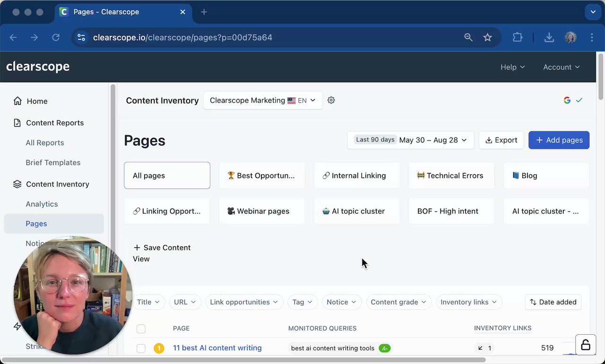
Task: Open Content Inventory settings gear
Action: coord(331,100)
